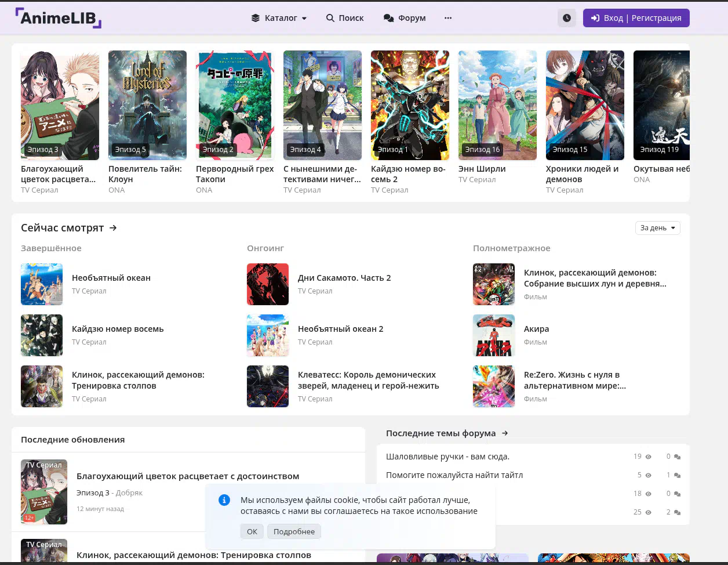Click the cookie notice info icon
The width and height of the screenshot is (728, 565).
[224, 500]
